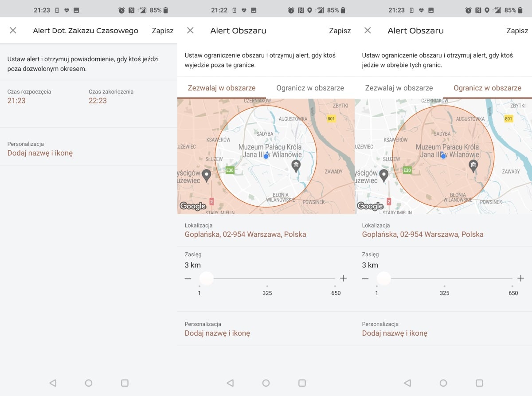Image resolution: width=532 pixels, height=396 pixels.
Task: Open the Czas rozpoczęcia 21:23 time picker
Action: pos(16,101)
